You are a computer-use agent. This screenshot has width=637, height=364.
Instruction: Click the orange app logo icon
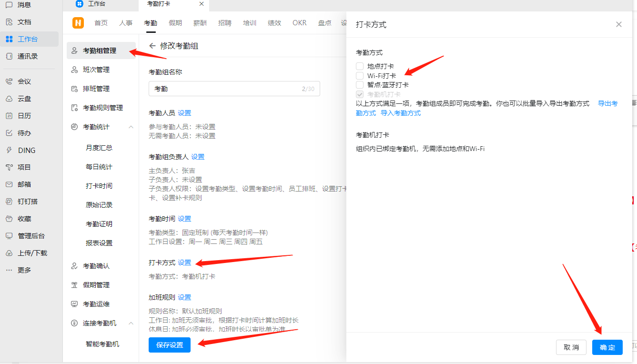point(78,23)
